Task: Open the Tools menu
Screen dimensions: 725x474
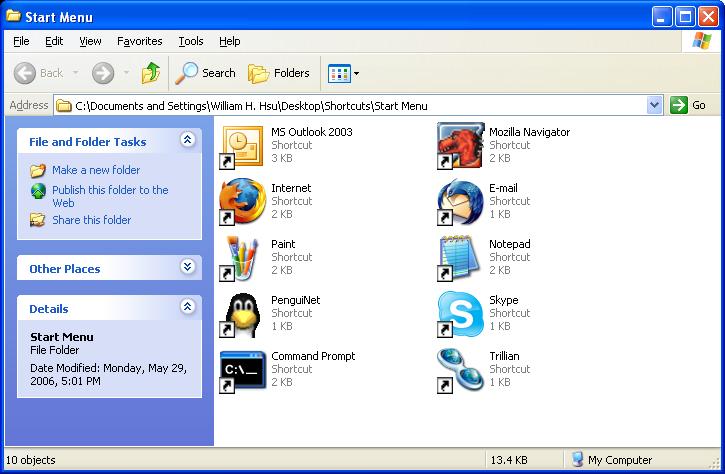Action: coord(190,41)
